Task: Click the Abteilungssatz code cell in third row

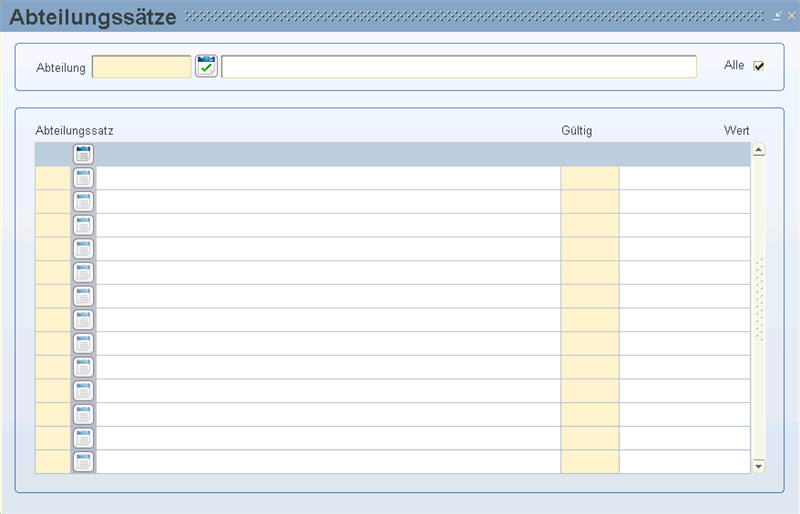Action: [x=53, y=202]
